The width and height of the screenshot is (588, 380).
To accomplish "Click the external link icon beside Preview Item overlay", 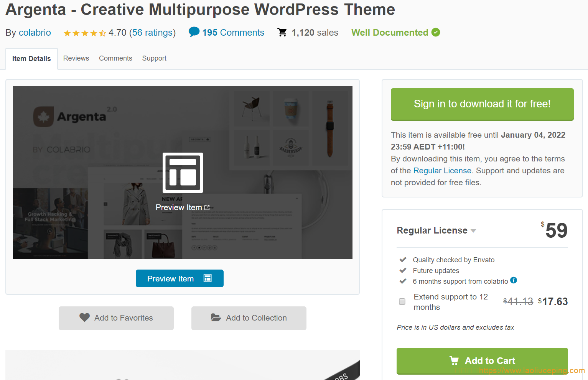I will coord(207,207).
